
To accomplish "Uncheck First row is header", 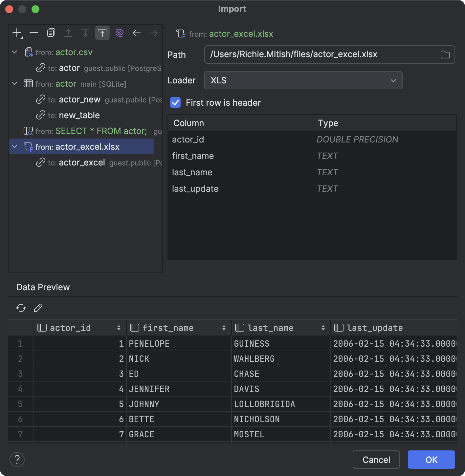I will [x=175, y=102].
